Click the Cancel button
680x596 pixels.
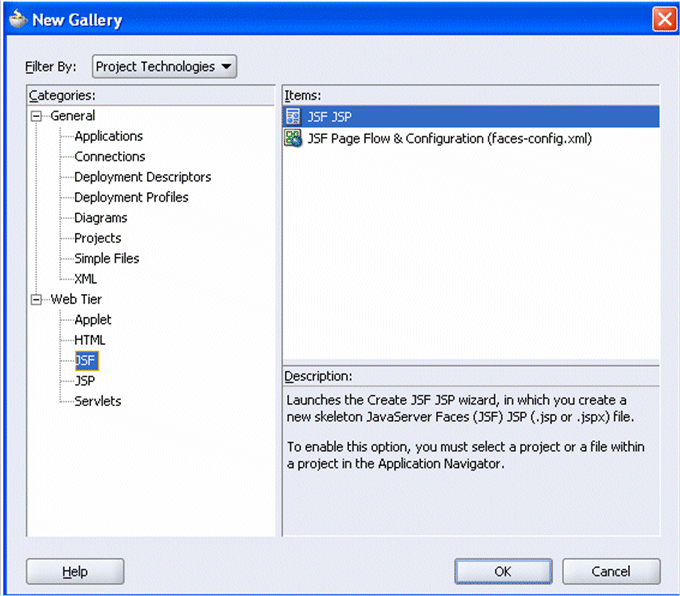coord(611,571)
